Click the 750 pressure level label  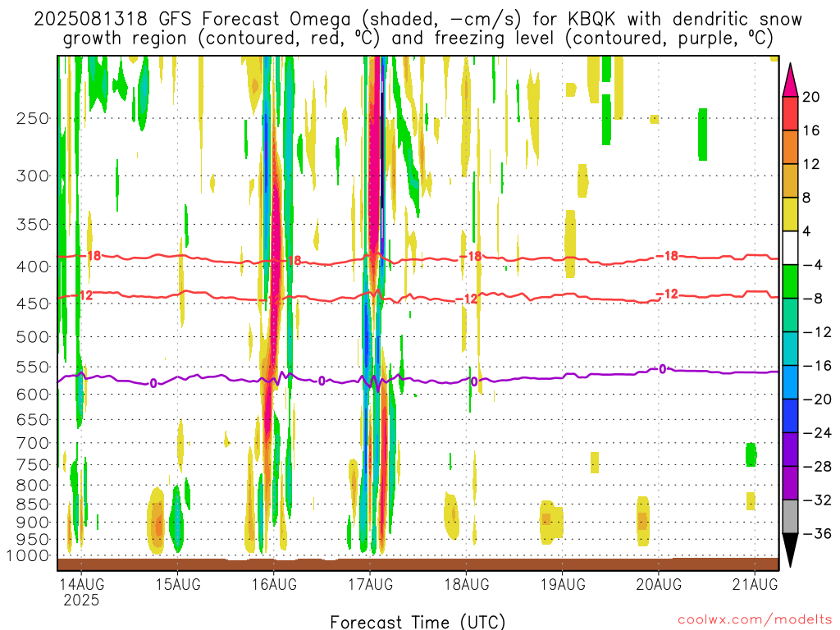point(32,465)
